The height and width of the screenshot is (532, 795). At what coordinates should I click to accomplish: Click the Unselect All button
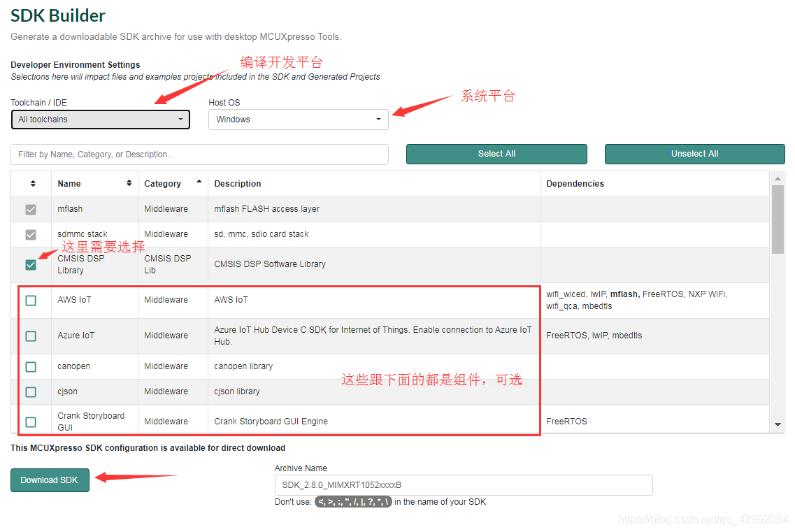coord(694,154)
